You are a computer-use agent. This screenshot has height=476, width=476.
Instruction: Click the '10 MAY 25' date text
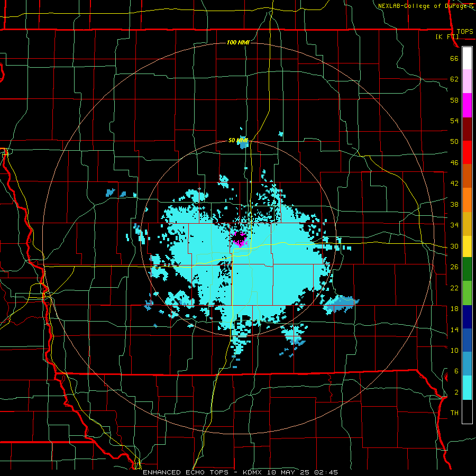287,472
